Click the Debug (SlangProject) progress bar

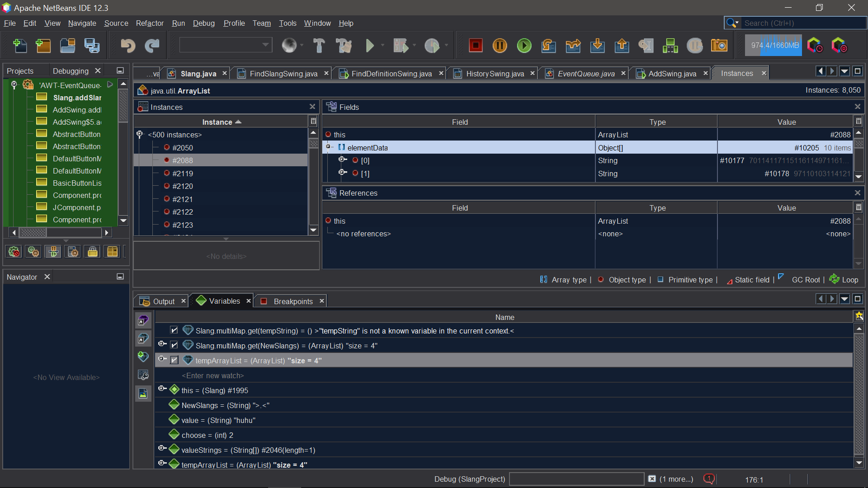tap(576, 479)
